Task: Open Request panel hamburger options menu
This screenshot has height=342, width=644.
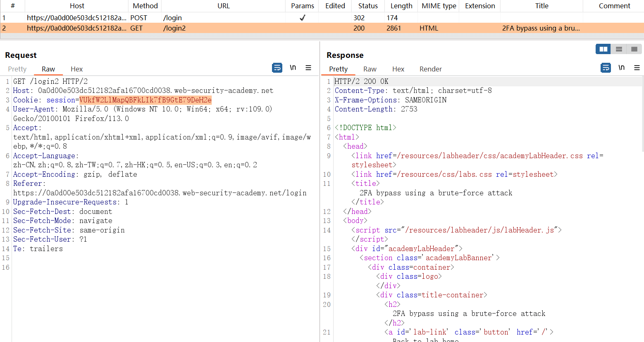Action: (x=308, y=68)
